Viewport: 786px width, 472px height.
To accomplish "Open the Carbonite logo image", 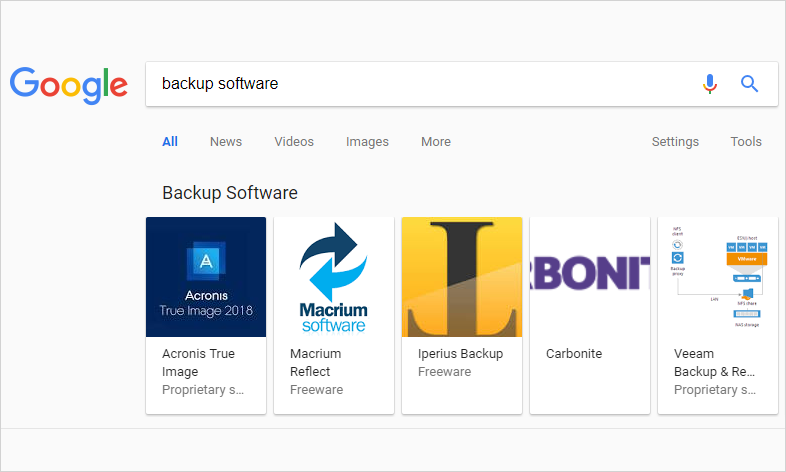I will click(590, 277).
